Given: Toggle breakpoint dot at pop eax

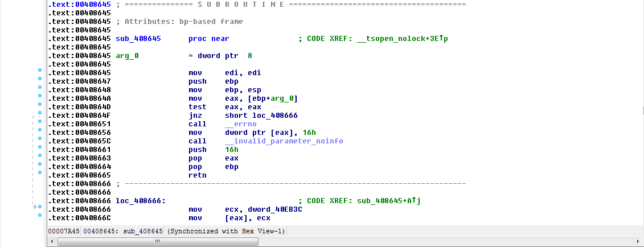Looking at the screenshot, I should point(40,155).
